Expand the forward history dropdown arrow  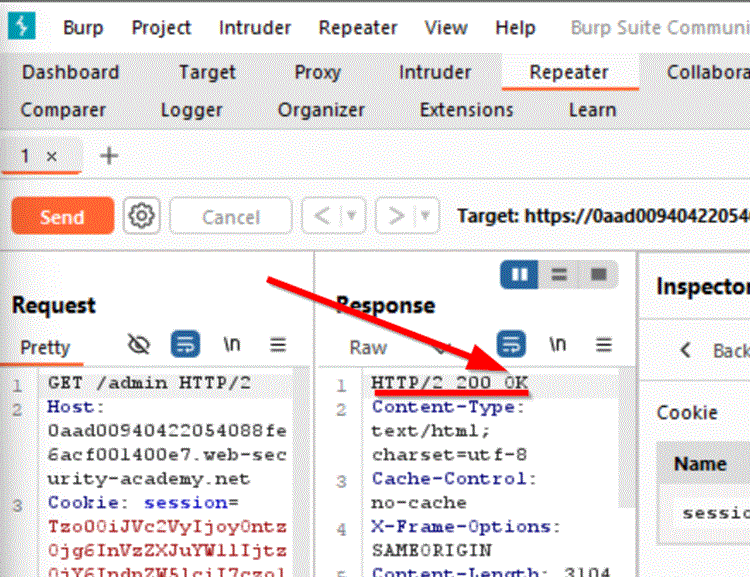(x=426, y=215)
